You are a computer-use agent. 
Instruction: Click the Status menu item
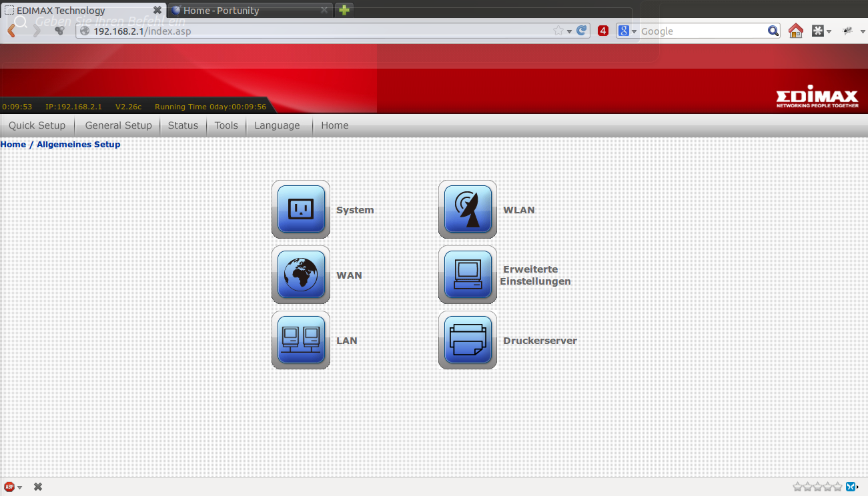click(x=183, y=125)
